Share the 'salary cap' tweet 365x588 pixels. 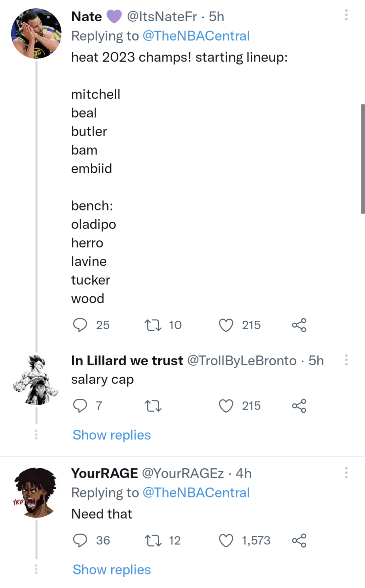[x=299, y=406]
